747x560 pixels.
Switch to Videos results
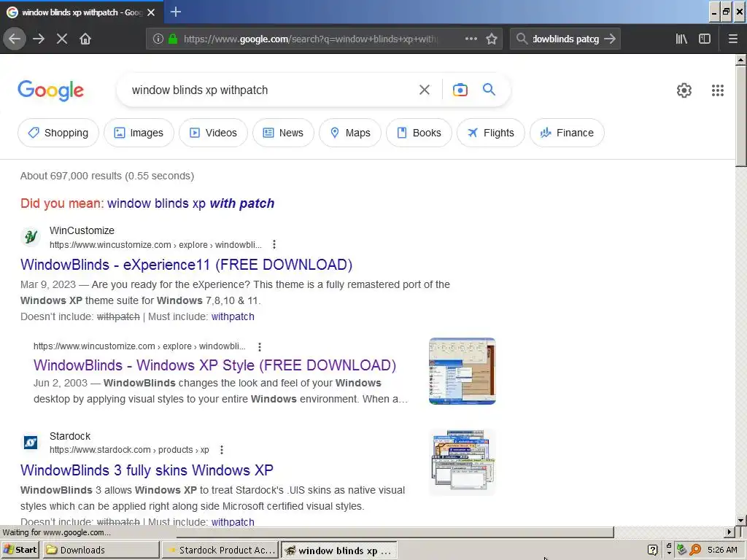click(x=214, y=133)
